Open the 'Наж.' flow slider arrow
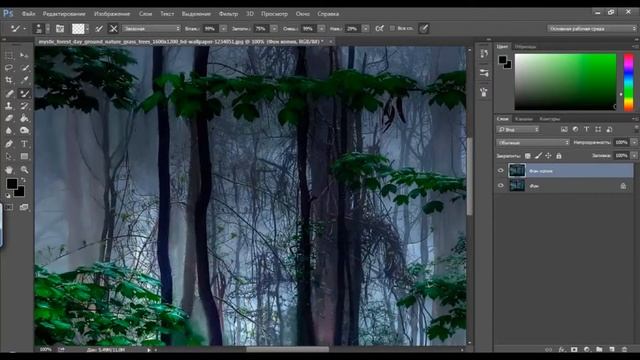This screenshot has height=360, width=640. click(366, 29)
